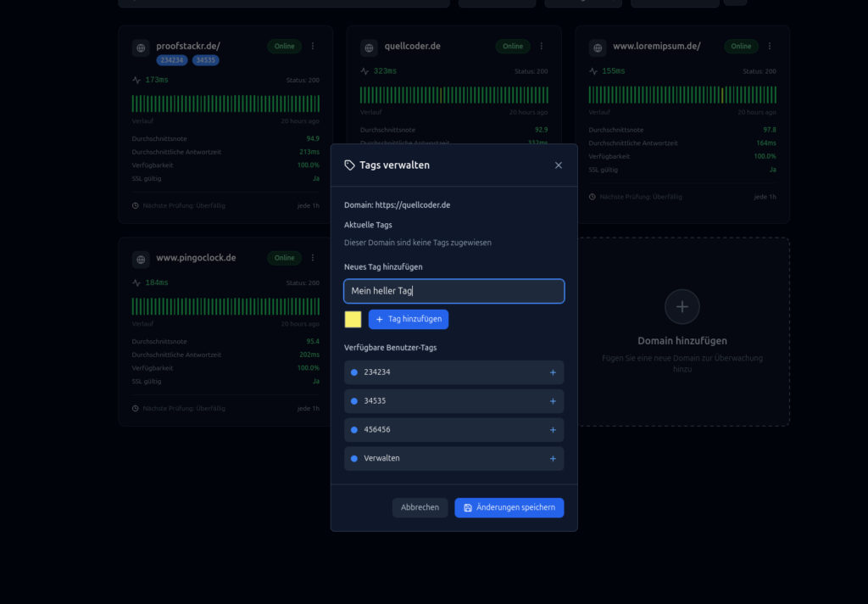Select the 234234 tag row in available tags
Image resolution: width=868 pixels, height=604 pixels.
[x=441, y=372]
